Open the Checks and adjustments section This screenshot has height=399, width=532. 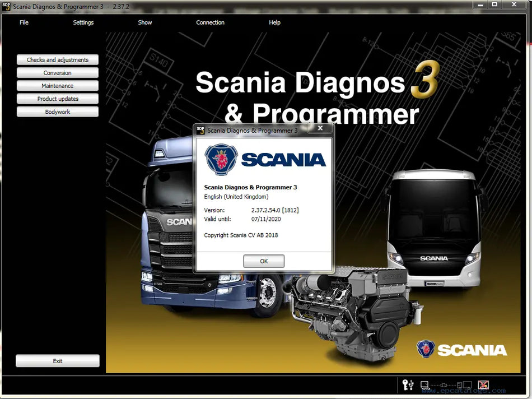click(57, 59)
